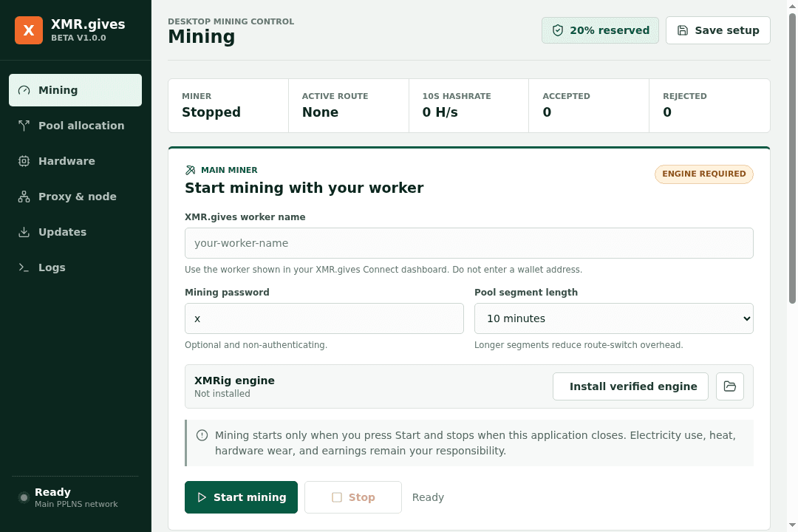Click the ENGINE REQUIRED badge
Screen dimensions: 798x532
pyautogui.click(x=704, y=174)
